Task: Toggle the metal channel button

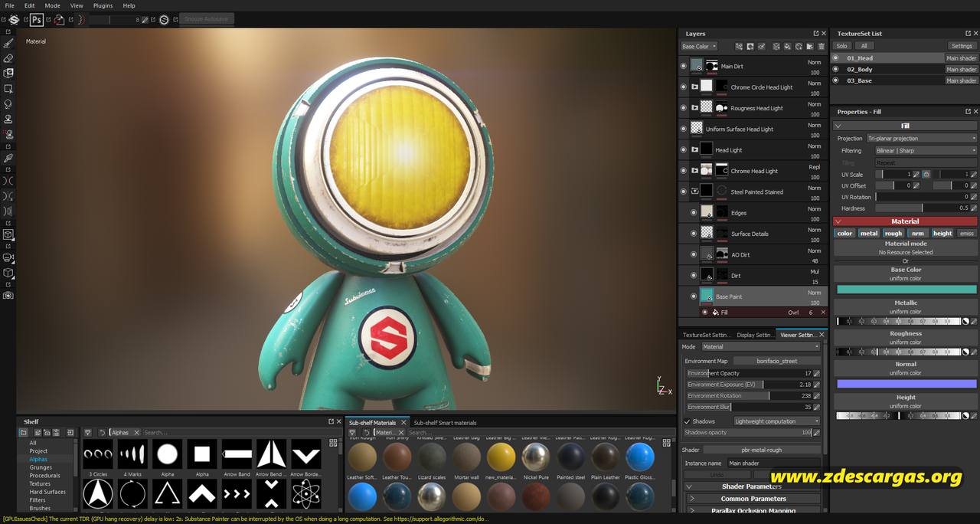Action: (x=869, y=234)
